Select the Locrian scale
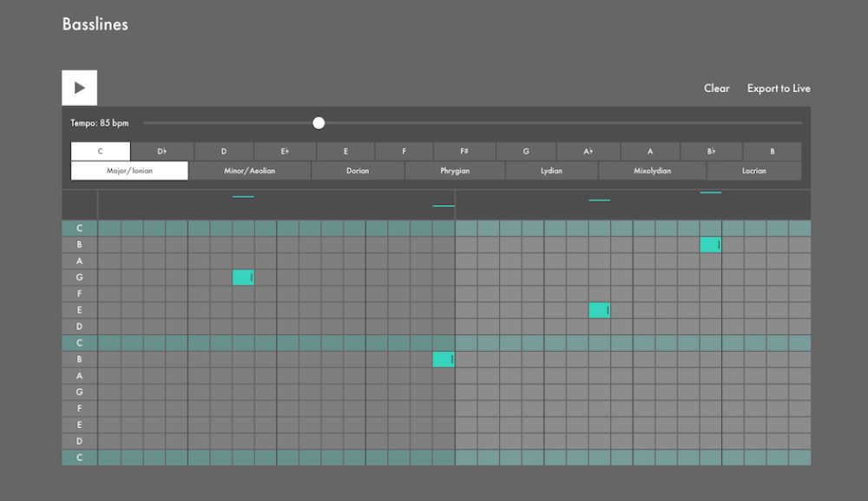This screenshot has width=868, height=501. pos(753,170)
